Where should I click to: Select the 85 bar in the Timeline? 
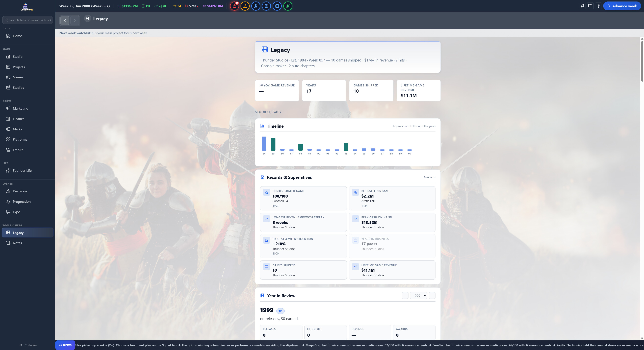pos(273,144)
